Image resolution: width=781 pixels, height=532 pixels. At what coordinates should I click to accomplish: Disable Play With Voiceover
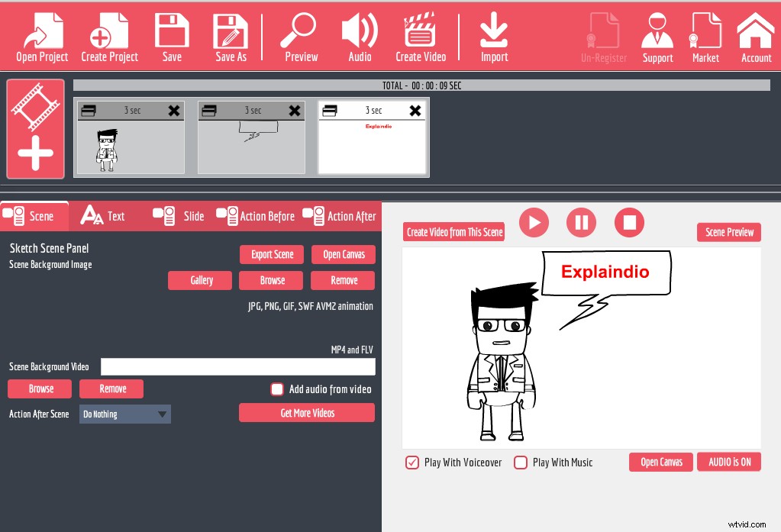point(412,462)
